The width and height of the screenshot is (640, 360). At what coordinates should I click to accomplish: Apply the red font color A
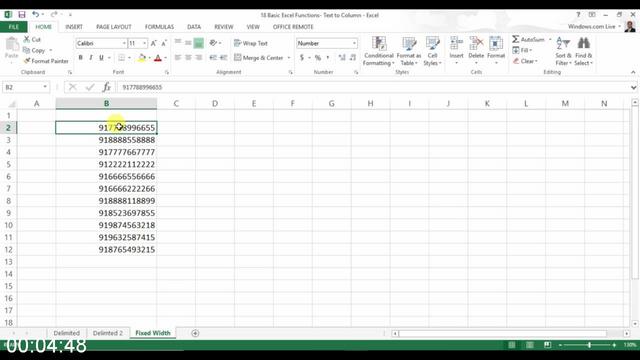158,58
